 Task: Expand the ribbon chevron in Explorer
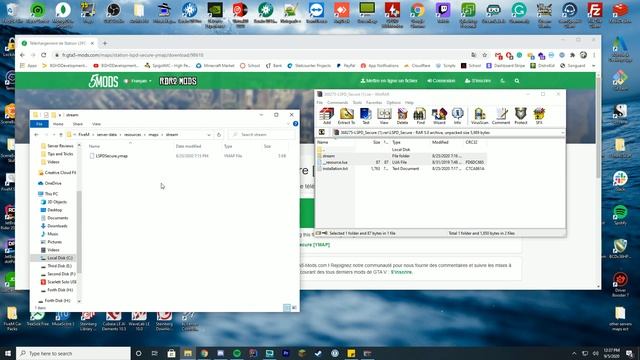tap(289, 124)
